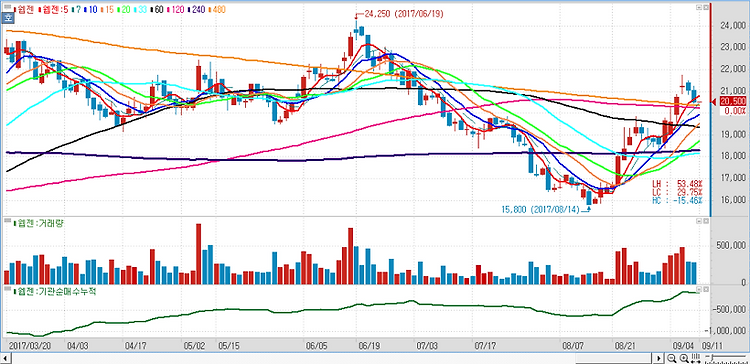Minimize the 기관순매수누적 pane
The image size is (750, 364).
(x=698, y=290)
